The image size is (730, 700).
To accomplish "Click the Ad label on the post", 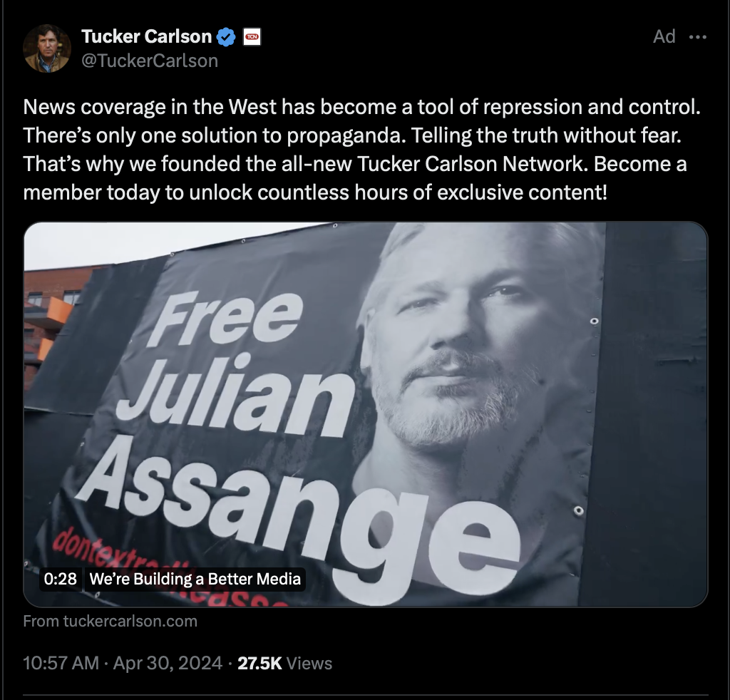I will tap(664, 36).
